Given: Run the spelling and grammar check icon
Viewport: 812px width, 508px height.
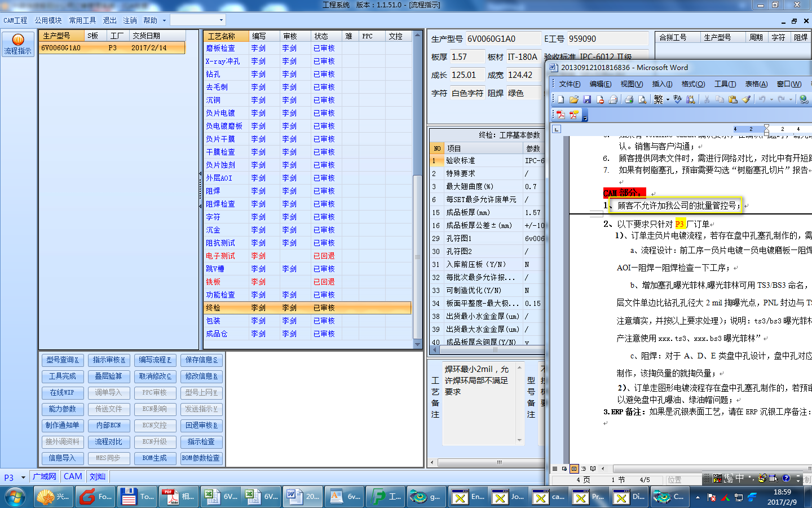Looking at the screenshot, I should point(677,99).
